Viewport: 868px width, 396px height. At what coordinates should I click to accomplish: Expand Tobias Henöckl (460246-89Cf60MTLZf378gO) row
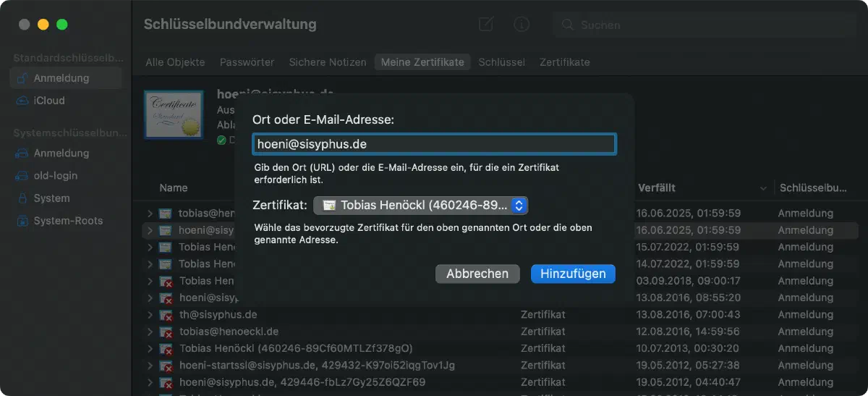click(150, 348)
